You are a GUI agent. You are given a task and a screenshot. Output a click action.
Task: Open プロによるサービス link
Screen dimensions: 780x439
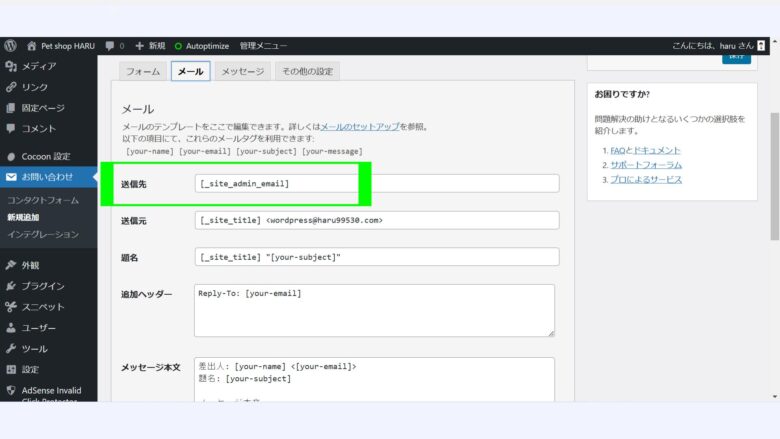tap(646, 179)
